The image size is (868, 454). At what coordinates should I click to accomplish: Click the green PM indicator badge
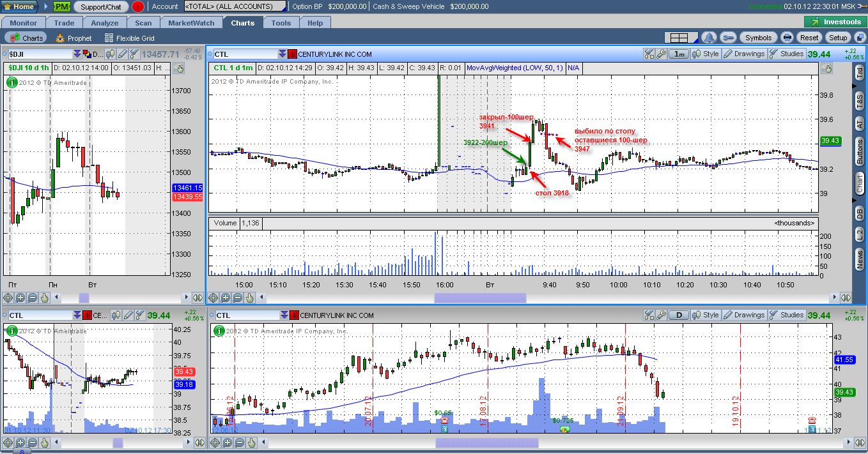(61, 6)
